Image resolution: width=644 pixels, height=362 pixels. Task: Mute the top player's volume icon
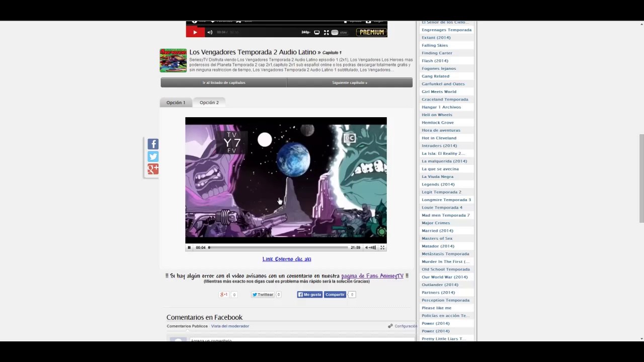point(210,32)
